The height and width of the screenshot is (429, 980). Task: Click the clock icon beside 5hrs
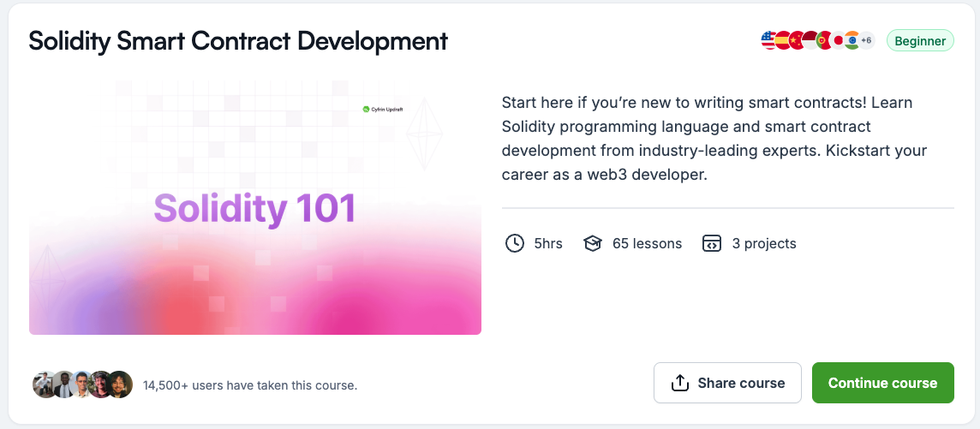click(514, 243)
